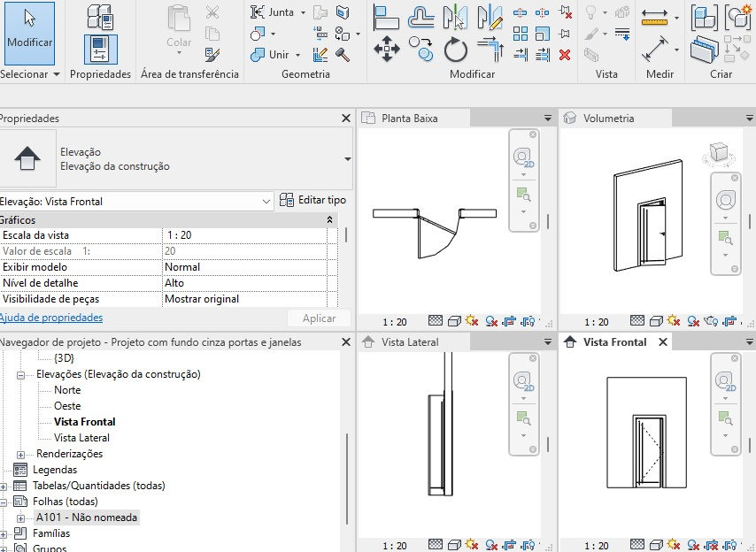Expand the Renderizações tree node

tap(20, 454)
